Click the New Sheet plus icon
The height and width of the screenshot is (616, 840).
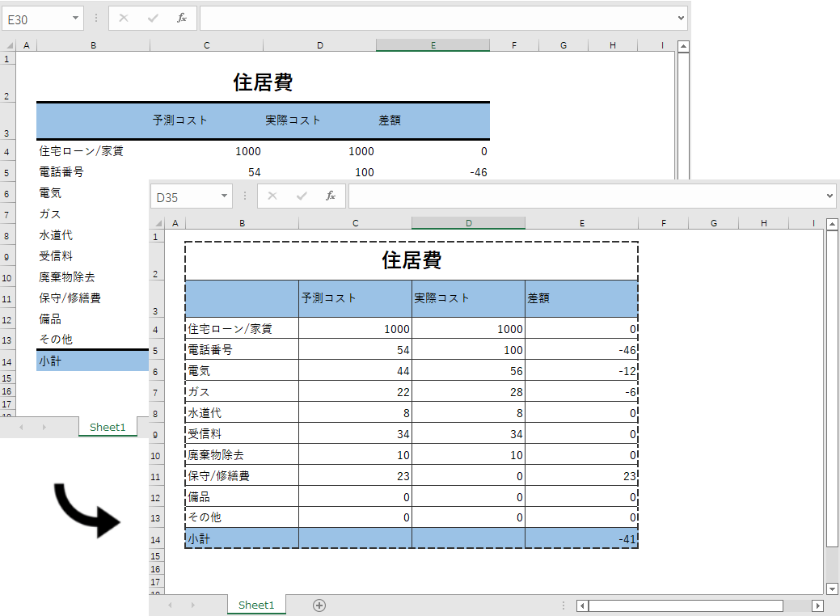[319, 604]
